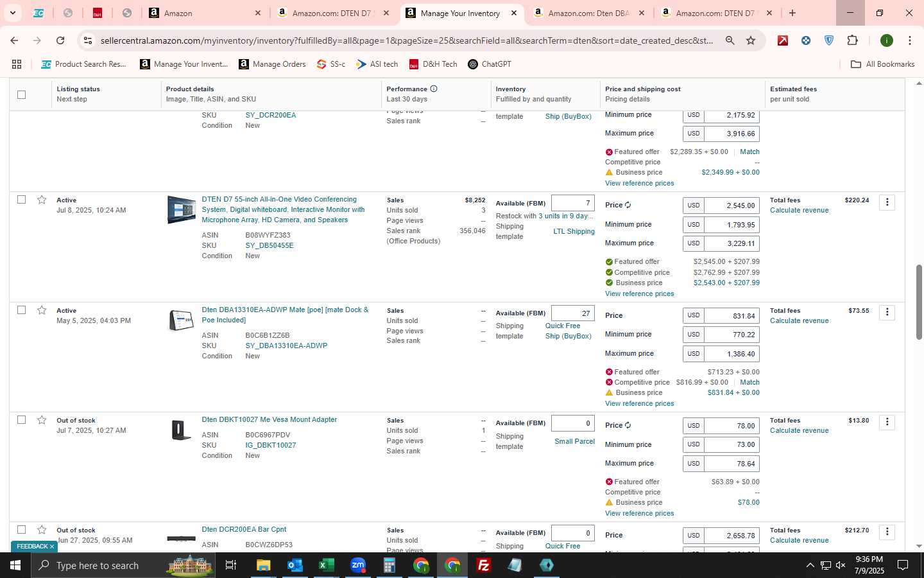924x578 pixels.
Task: Open DTEN D7 55-inch All-in-One product link
Action: click(283, 209)
